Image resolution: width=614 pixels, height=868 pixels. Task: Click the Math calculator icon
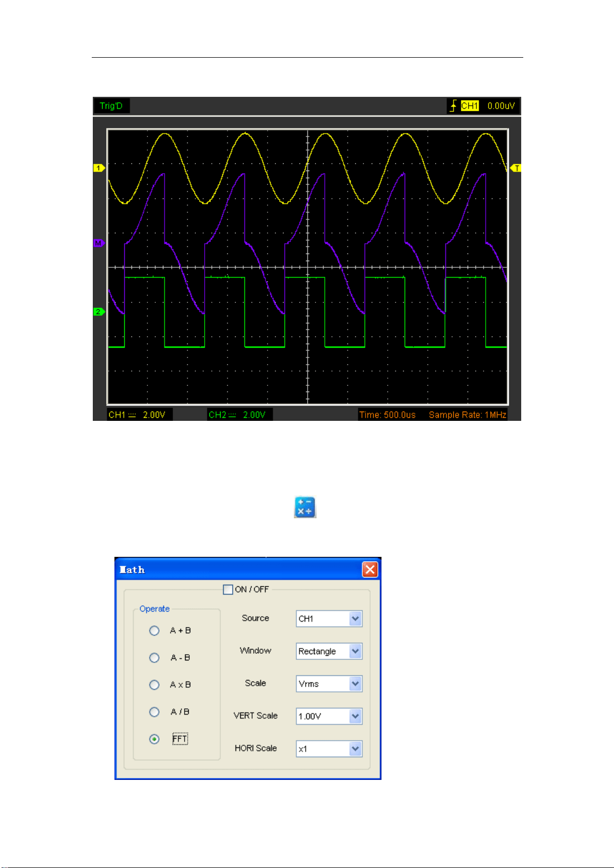click(x=305, y=507)
